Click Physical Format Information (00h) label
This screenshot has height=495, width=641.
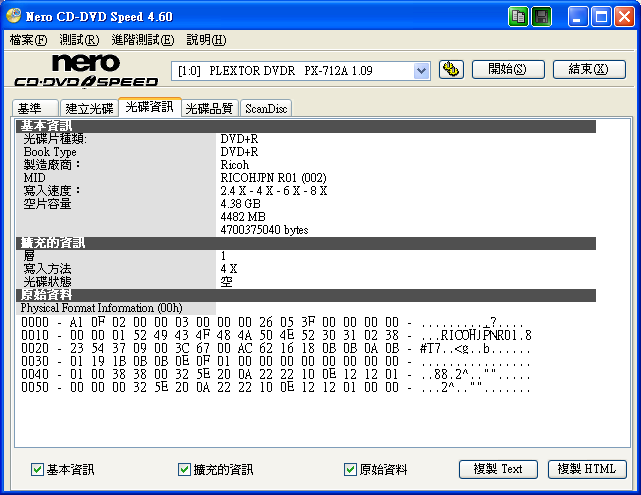coord(101,308)
